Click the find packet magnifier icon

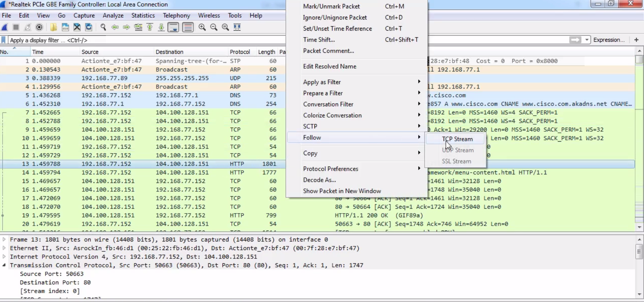103,27
